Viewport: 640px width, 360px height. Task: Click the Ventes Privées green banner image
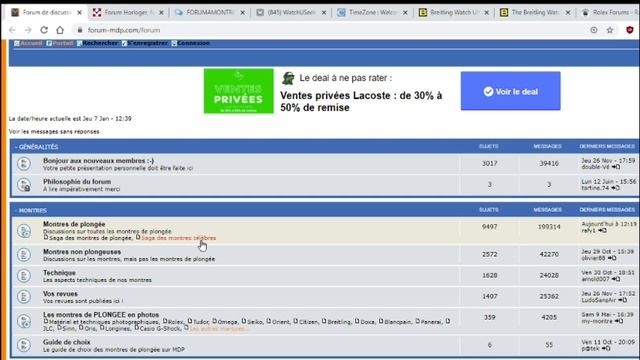coord(239,91)
